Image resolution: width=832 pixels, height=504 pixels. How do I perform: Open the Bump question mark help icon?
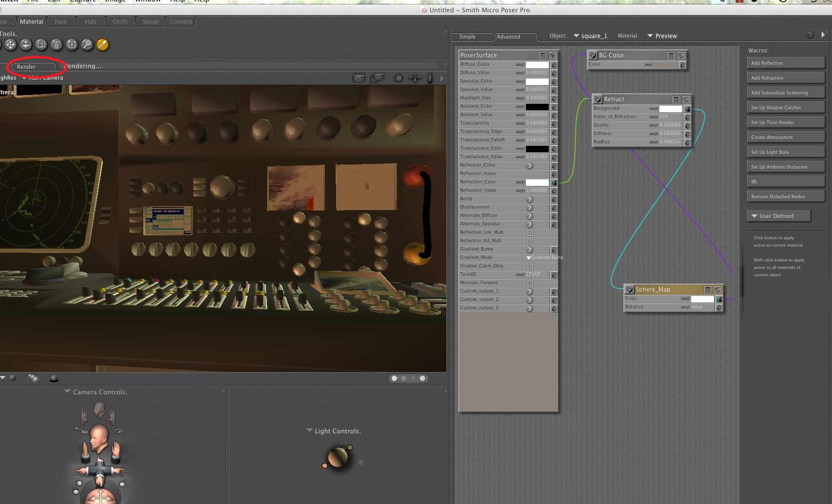coord(529,199)
